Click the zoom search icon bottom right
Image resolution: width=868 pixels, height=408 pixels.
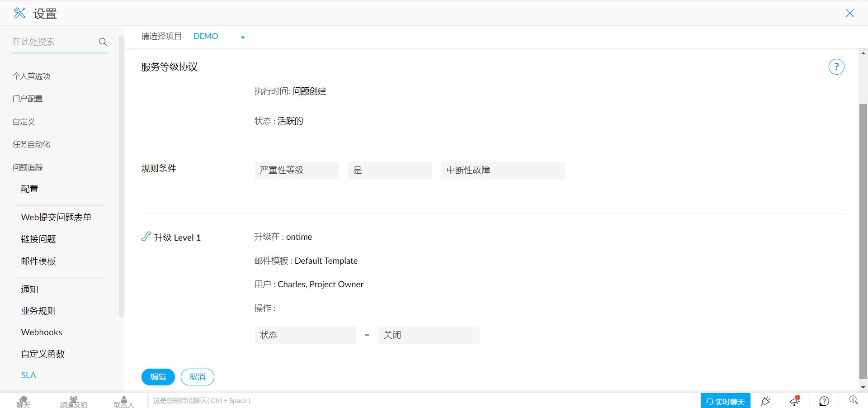coord(853,400)
